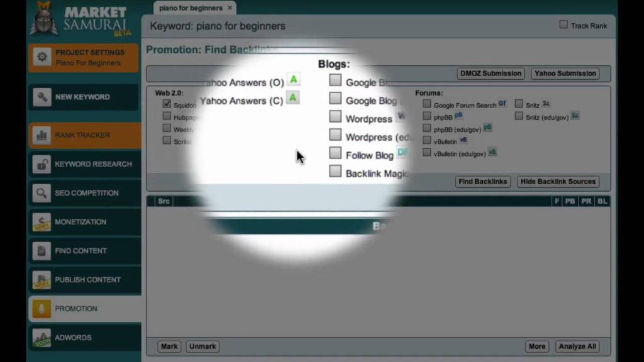The image size is (644, 362).
Task: Click the Publish Content icon
Action: click(x=42, y=280)
